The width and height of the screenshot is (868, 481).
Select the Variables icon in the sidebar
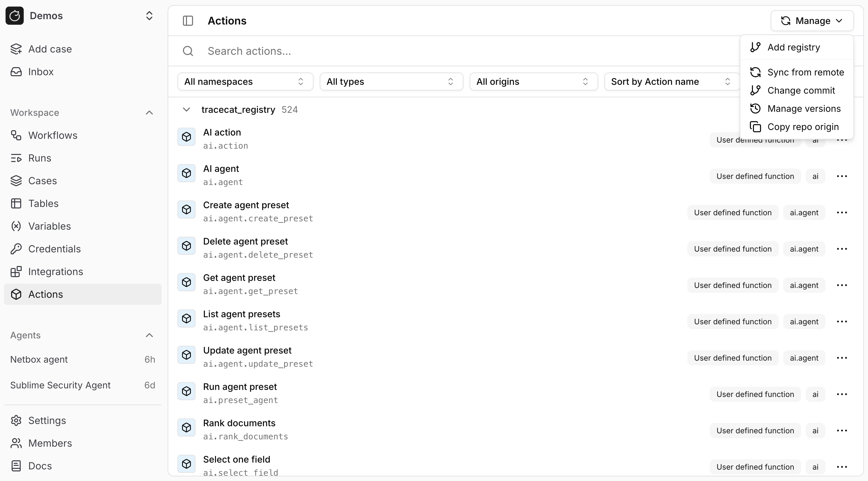click(16, 226)
